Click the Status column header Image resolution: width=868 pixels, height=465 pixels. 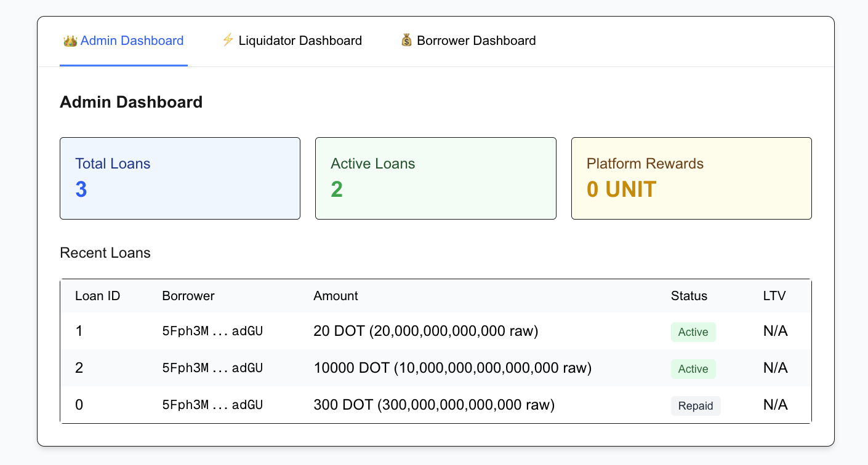pyautogui.click(x=689, y=296)
